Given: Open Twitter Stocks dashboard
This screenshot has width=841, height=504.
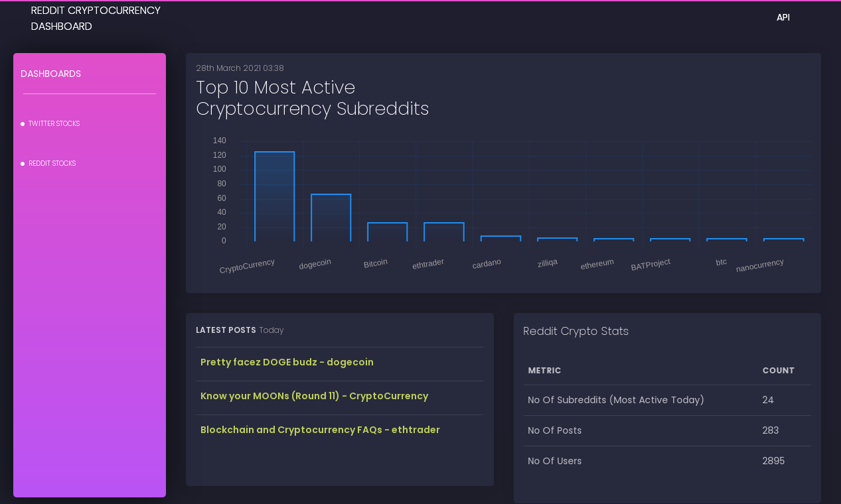Looking at the screenshot, I should click(54, 124).
